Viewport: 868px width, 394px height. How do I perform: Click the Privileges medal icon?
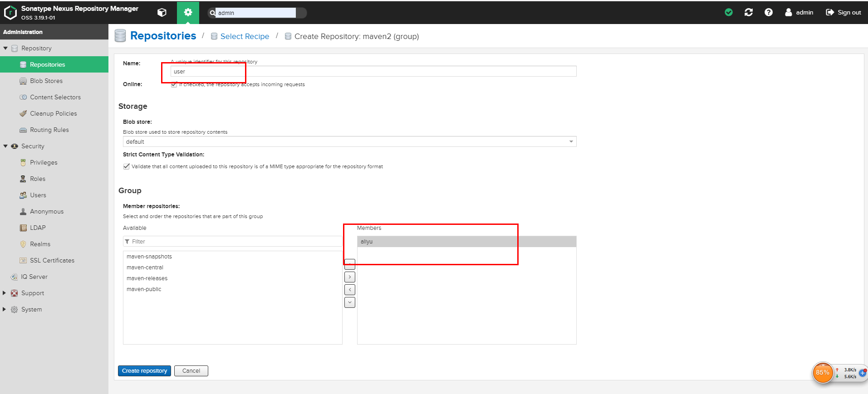[x=23, y=162]
